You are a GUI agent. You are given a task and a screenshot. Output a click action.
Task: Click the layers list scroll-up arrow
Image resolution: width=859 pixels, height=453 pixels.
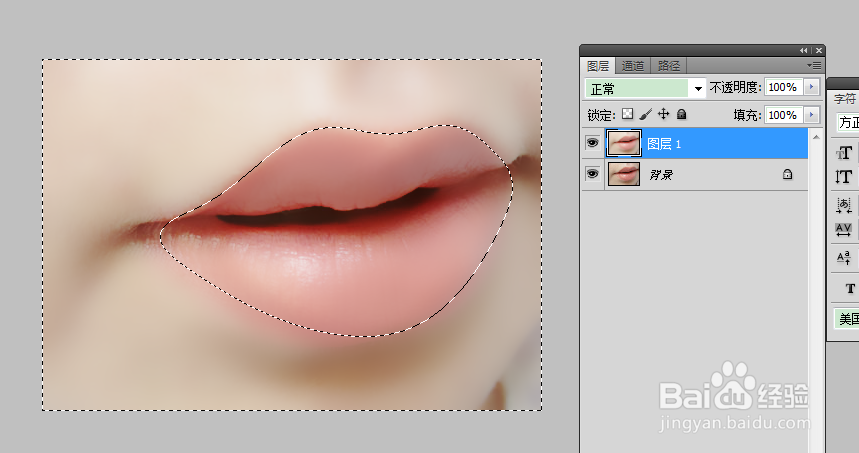(x=816, y=136)
